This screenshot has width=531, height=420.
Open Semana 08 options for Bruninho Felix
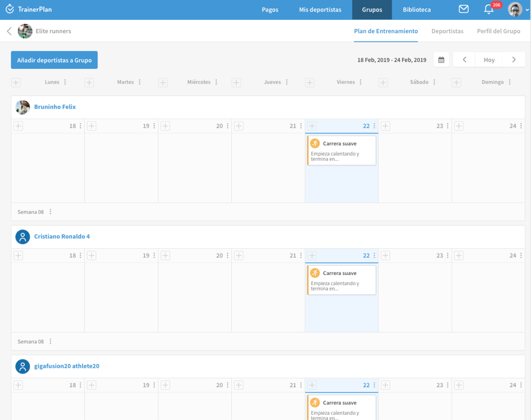tap(50, 212)
